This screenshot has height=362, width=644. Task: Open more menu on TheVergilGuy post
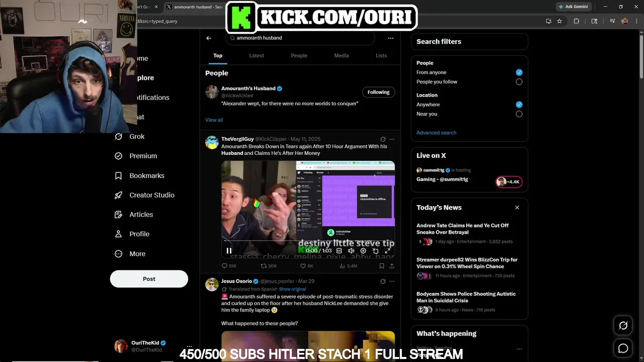tap(392, 139)
